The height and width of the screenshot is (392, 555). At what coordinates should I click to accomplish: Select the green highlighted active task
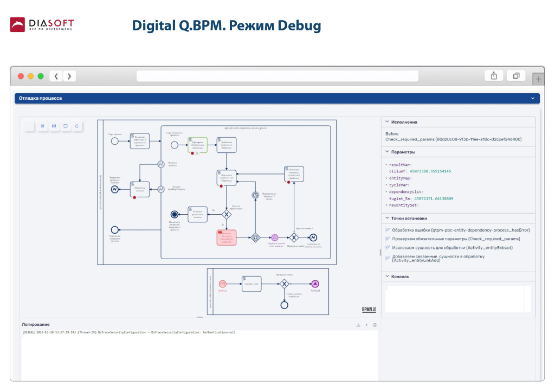[x=197, y=144]
